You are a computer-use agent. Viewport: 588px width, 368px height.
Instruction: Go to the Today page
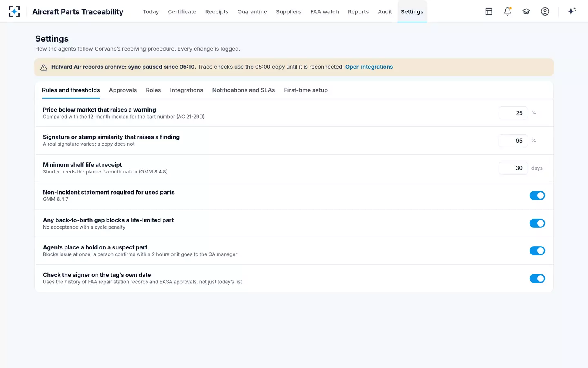click(151, 12)
